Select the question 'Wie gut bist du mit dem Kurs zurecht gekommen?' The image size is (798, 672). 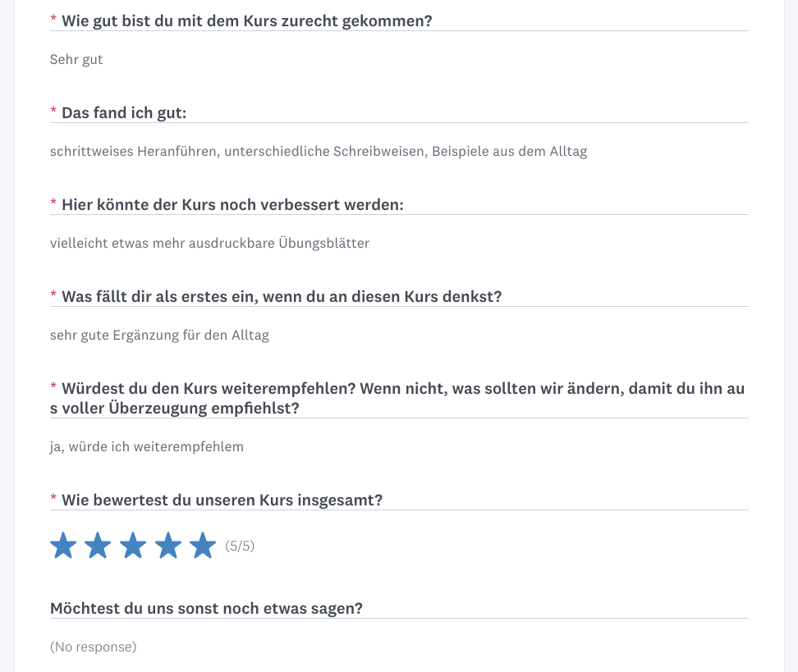click(x=246, y=21)
